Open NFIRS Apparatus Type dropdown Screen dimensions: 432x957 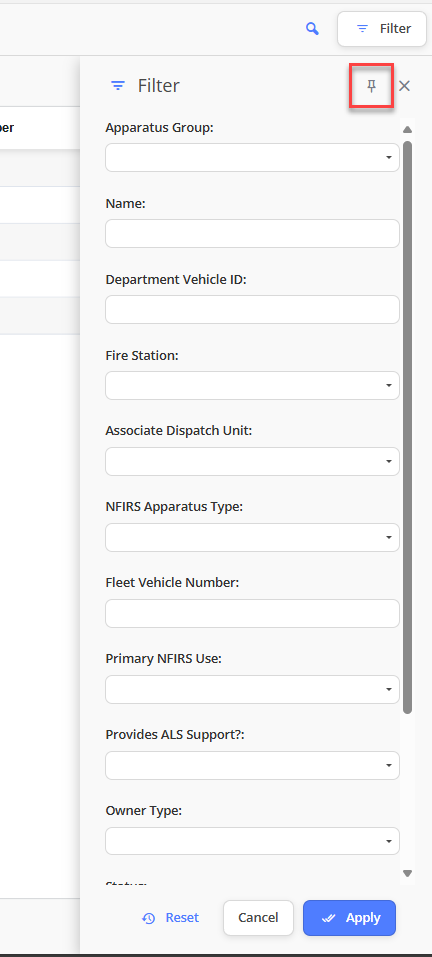coord(253,538)
